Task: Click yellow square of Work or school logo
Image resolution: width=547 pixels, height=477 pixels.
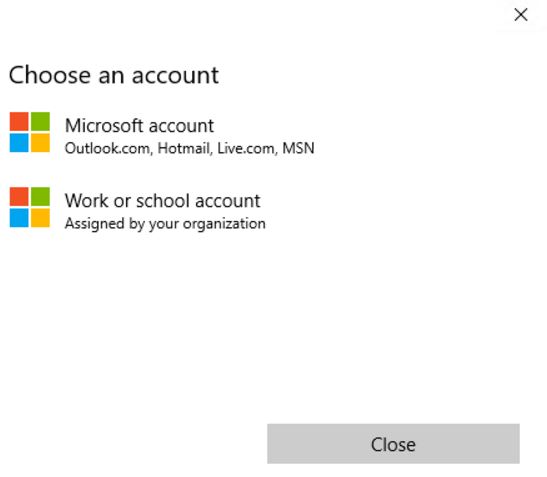Action: coord(40,218)
